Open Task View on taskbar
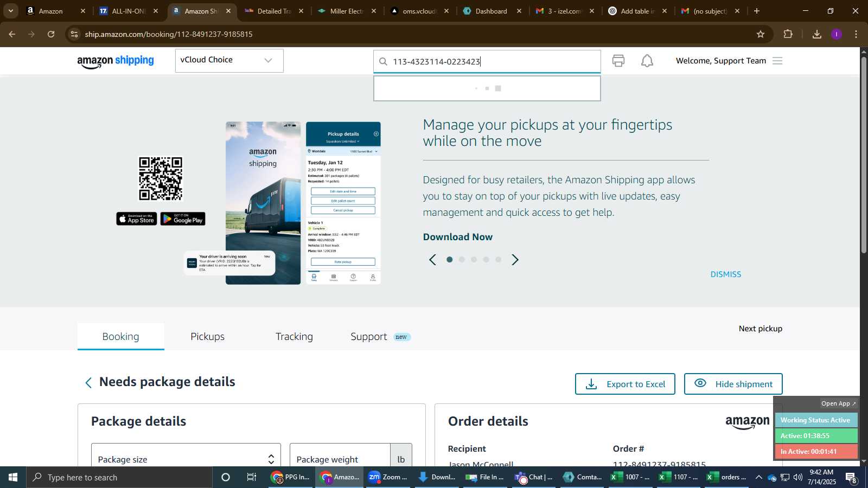 tap(252, 477)
